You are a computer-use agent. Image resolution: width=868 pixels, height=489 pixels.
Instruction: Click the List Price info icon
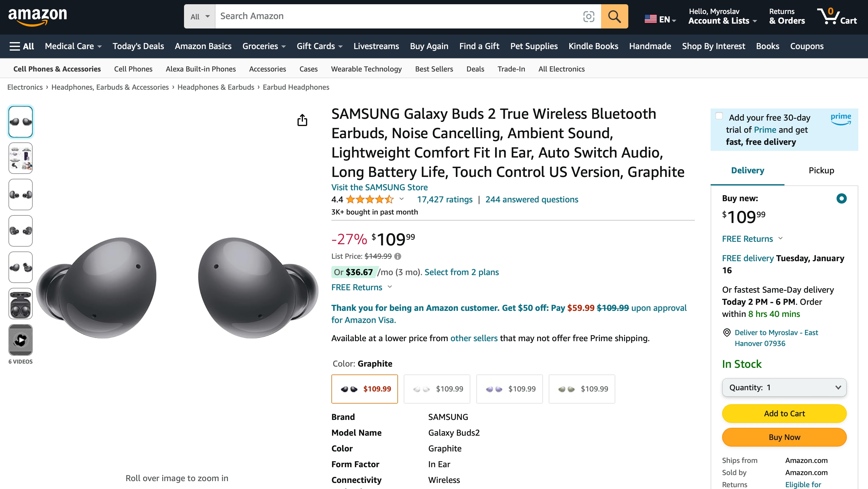[x=398, y=256]
